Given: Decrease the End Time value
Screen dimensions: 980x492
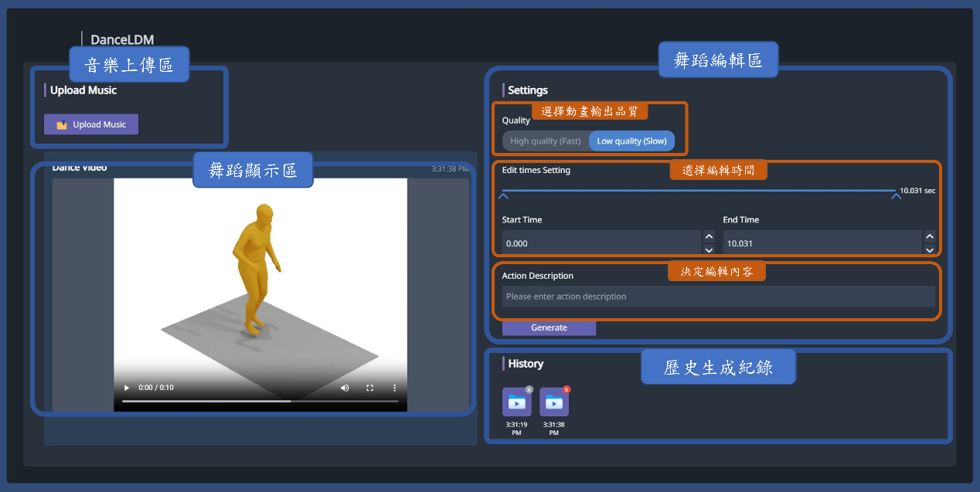Looking at the screenshot, I should 930,249.
